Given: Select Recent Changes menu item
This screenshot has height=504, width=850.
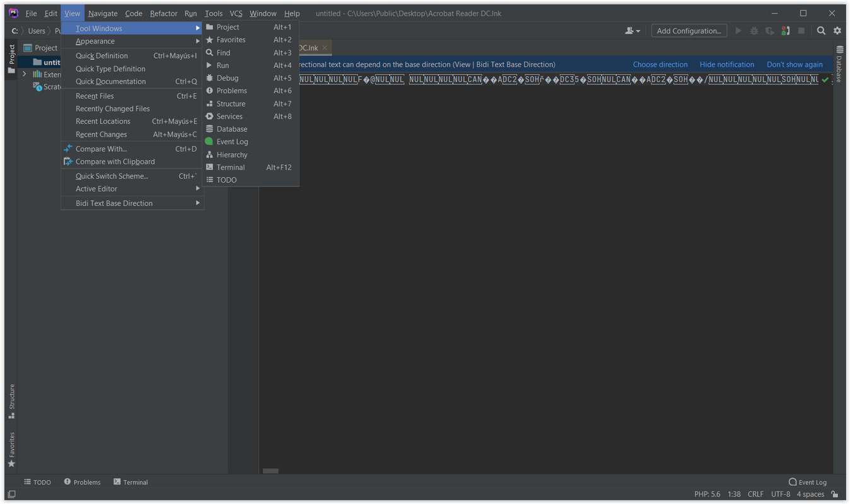Looking at the screenshot, I should click(132, 135).
